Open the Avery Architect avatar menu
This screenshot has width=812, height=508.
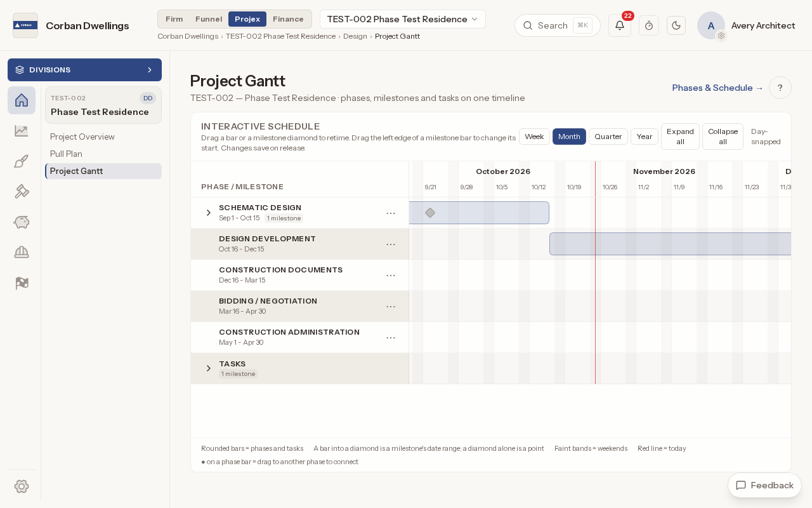coord(711,25)
